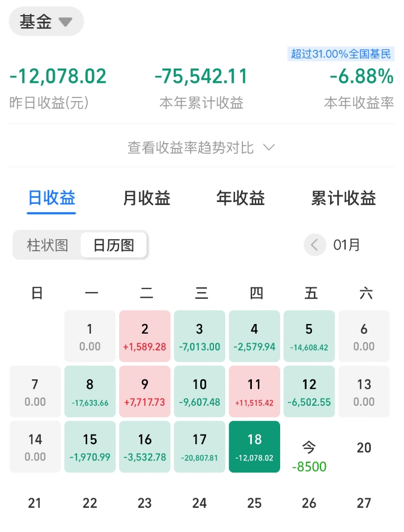Tap the yearly return rate -6.88%
404x532 pixels.
(361, 76)
